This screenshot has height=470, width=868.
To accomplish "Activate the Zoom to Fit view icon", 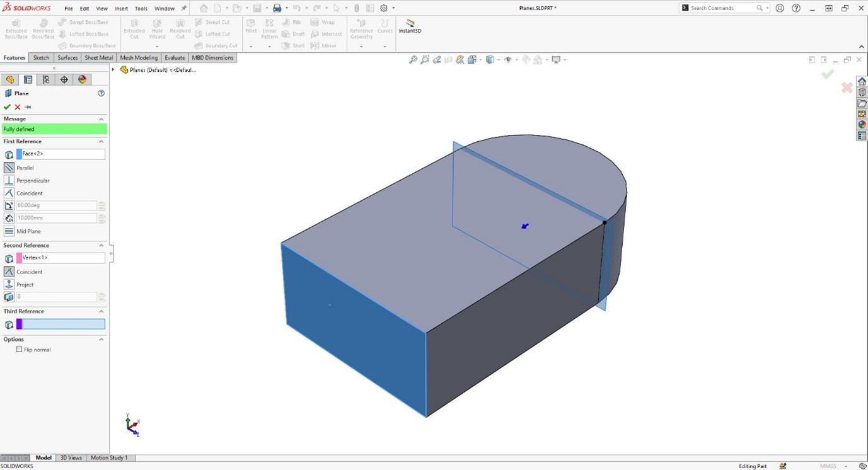I will [x=413, y=59].
